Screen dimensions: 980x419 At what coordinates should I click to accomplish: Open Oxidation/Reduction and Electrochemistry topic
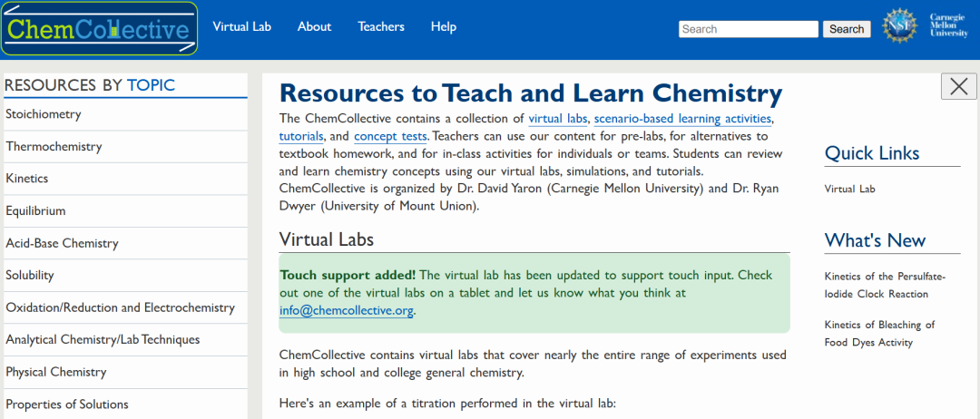click(120, 307)
